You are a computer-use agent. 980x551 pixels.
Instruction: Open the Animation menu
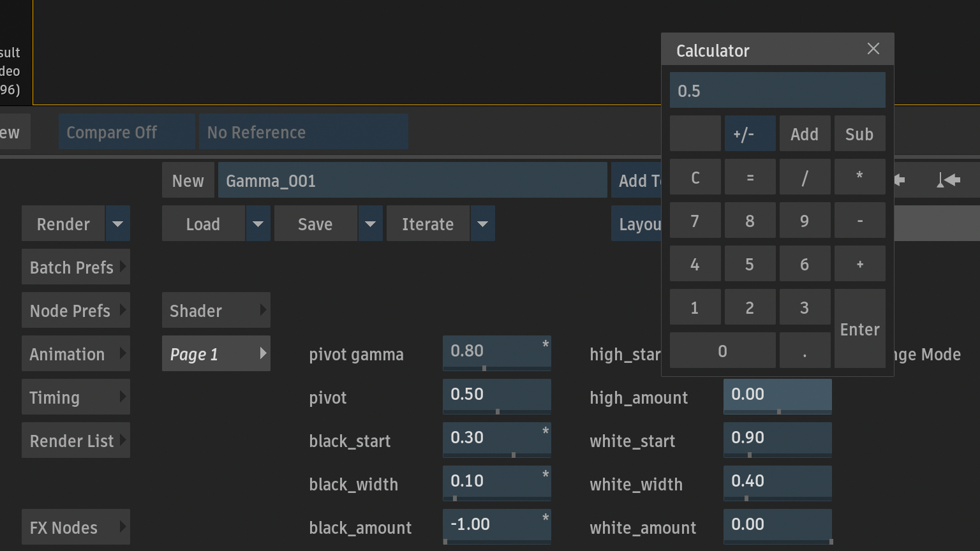(x=76, y=353)
